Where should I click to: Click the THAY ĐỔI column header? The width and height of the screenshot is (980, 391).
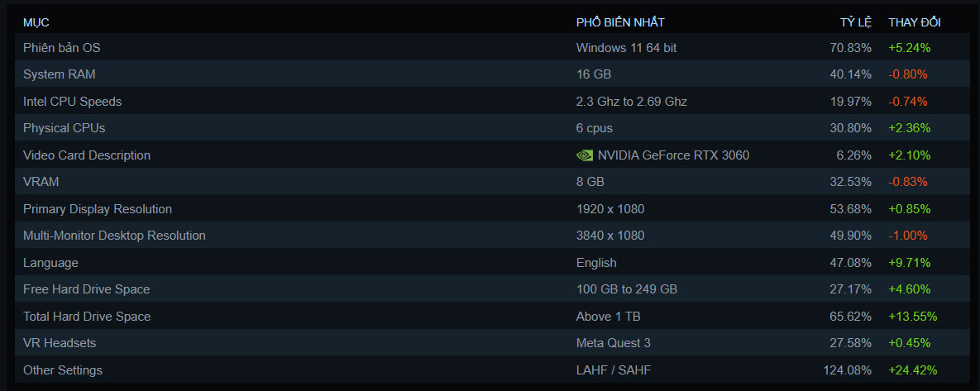[x=915, y=22]
